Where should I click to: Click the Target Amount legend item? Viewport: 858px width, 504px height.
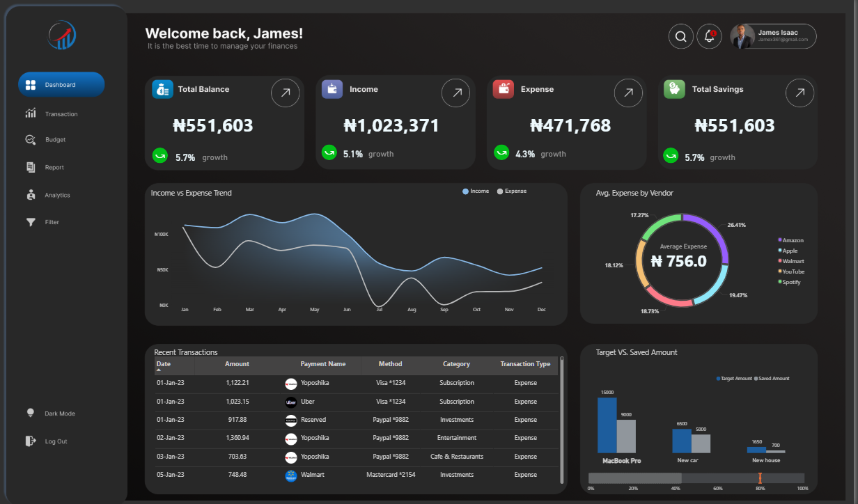pos(734,379)
